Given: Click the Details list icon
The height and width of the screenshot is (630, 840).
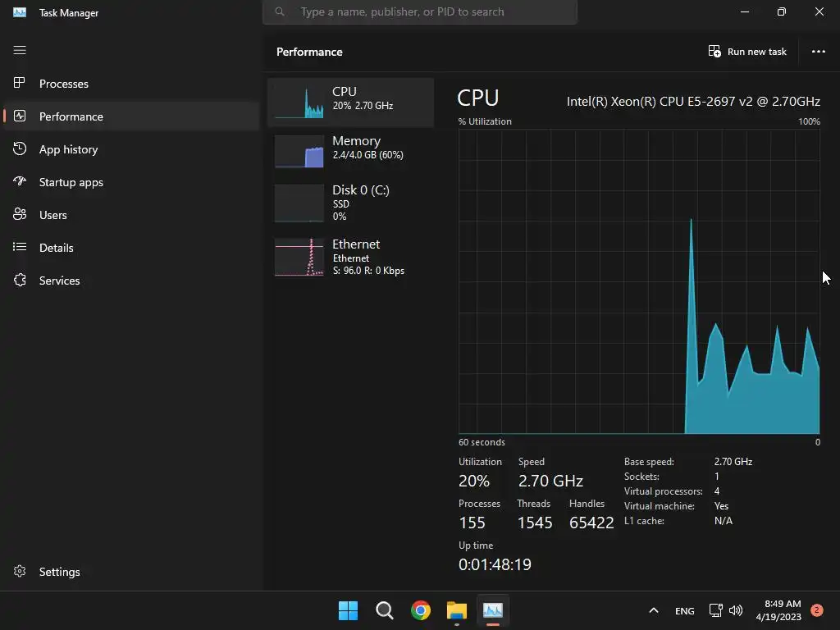Looking at the screenshot, I should (20, 247).
